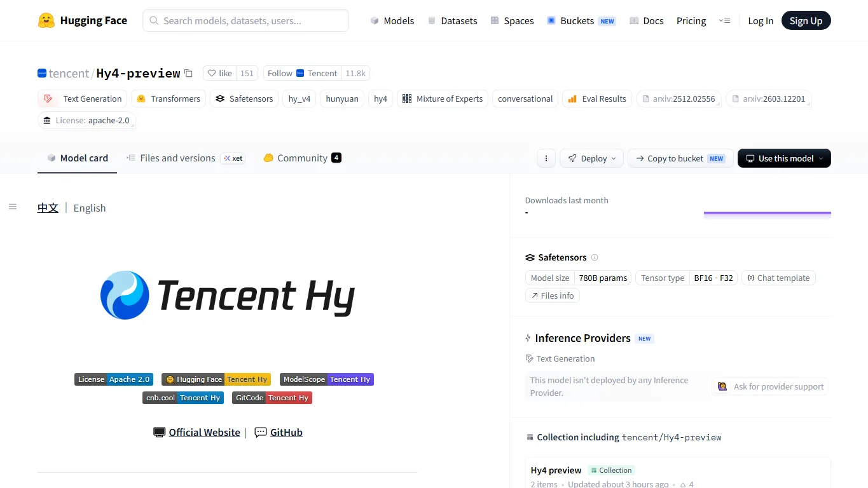Focus the search models input field
This screenshot has height=488, width=868.
[245, 20]
